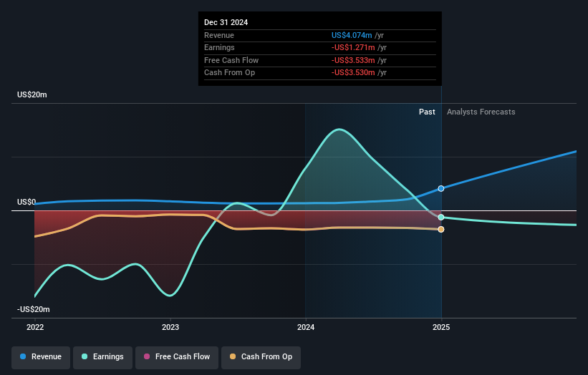Click the 2022 x-axis label
The image size is (588, 375).
(35, 328)
